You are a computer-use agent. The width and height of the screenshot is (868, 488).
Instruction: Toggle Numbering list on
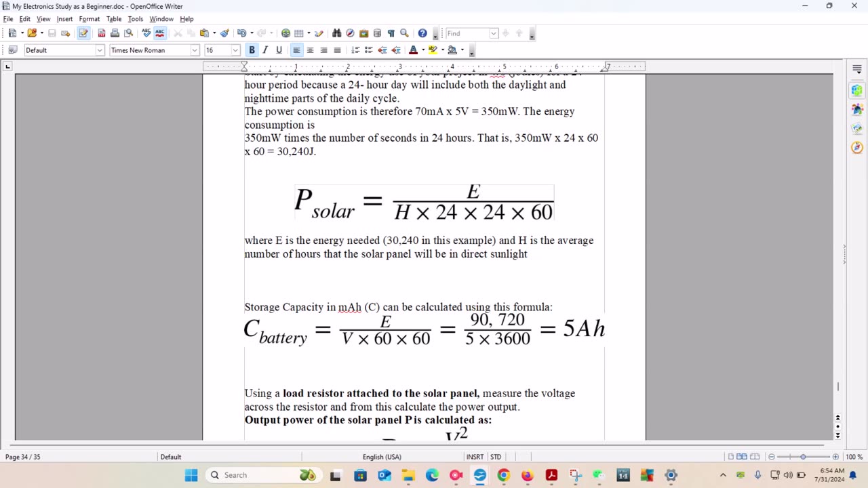tap(355, 50)
